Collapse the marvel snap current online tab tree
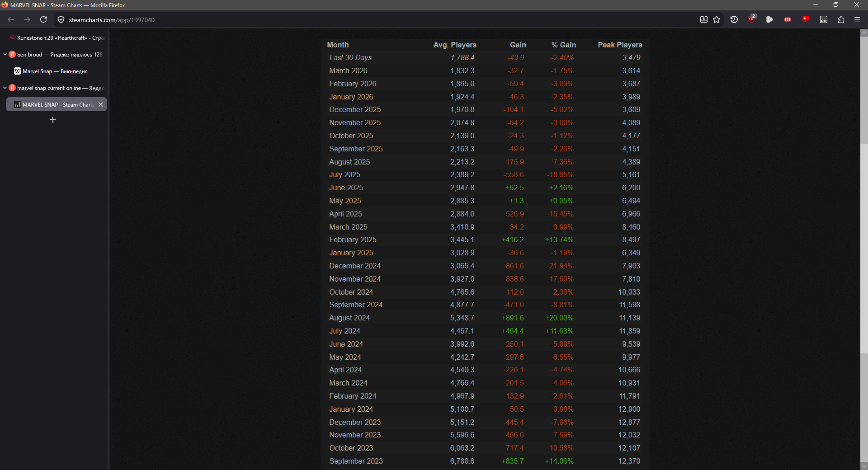This screenshot has height=470, width=868. (5, 88)
